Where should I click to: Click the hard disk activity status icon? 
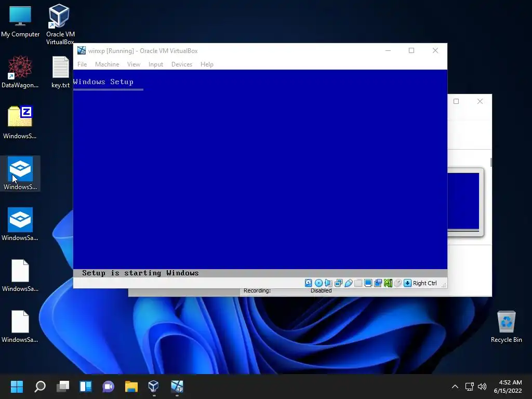308,283
